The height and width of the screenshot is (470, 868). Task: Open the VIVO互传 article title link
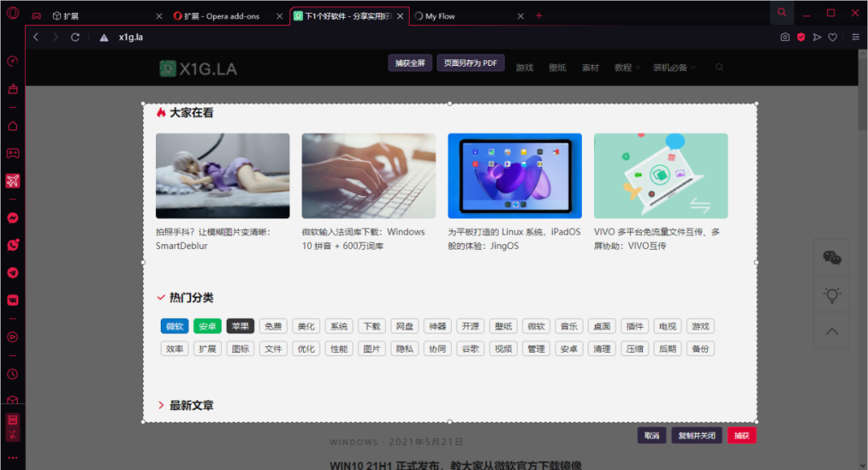[x=657, y=239]
